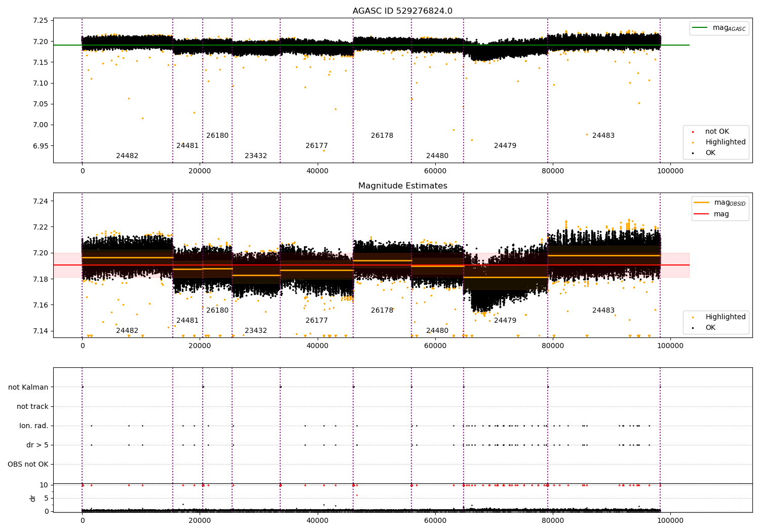Click OBSID label 23432 in Magnitude Estimates plot
The width and height of the screenshot is (760, 532).
[x=256, y=331]
